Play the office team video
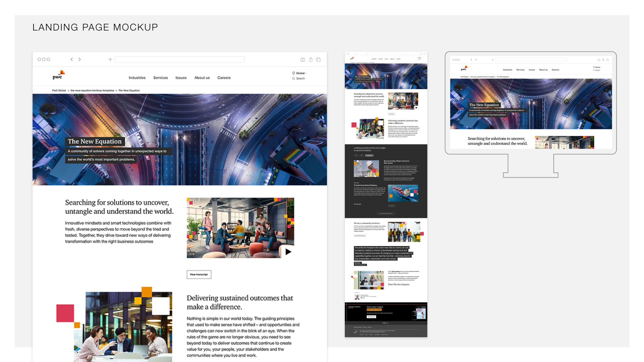This screenshot has height=362, width=644. pos(288,252)
